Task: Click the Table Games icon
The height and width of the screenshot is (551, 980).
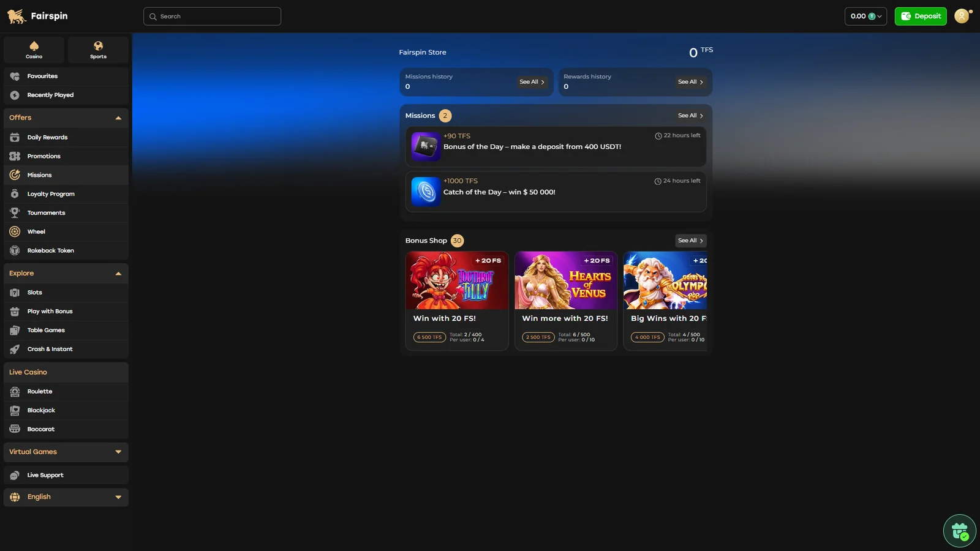Action: 15,331
